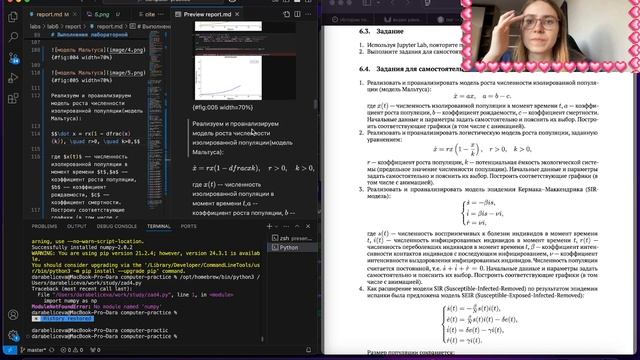Screen dimensions: 640x360
Task: Toggle the sidebar in the PDF viewer toolbar
Action: [367, 3]
